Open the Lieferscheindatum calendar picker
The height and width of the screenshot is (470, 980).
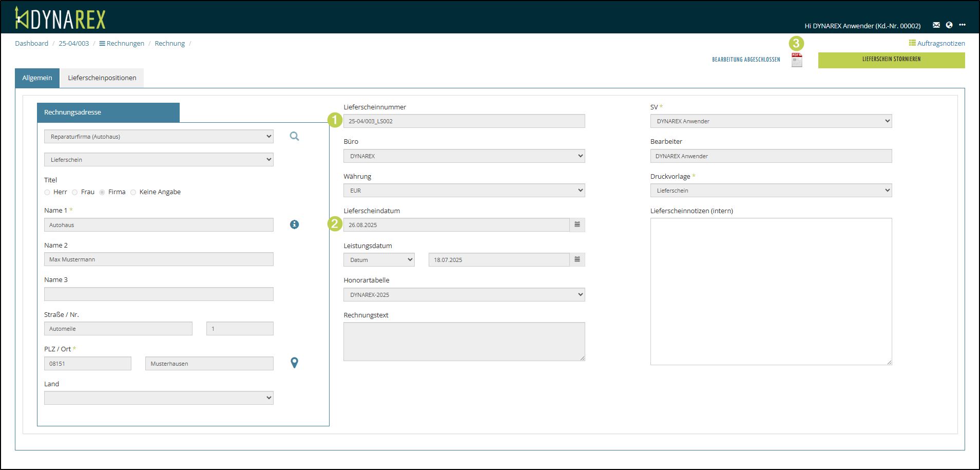click(577, 225)
